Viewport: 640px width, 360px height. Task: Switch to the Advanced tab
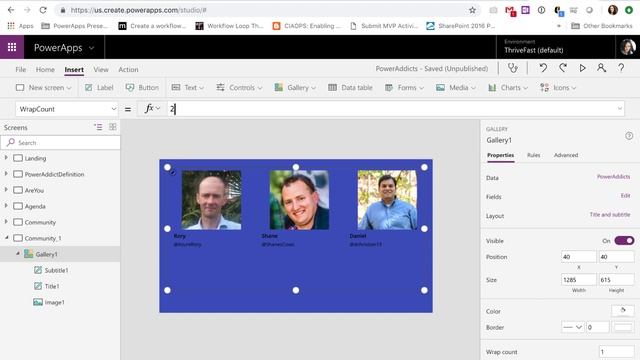click(566, 155)
